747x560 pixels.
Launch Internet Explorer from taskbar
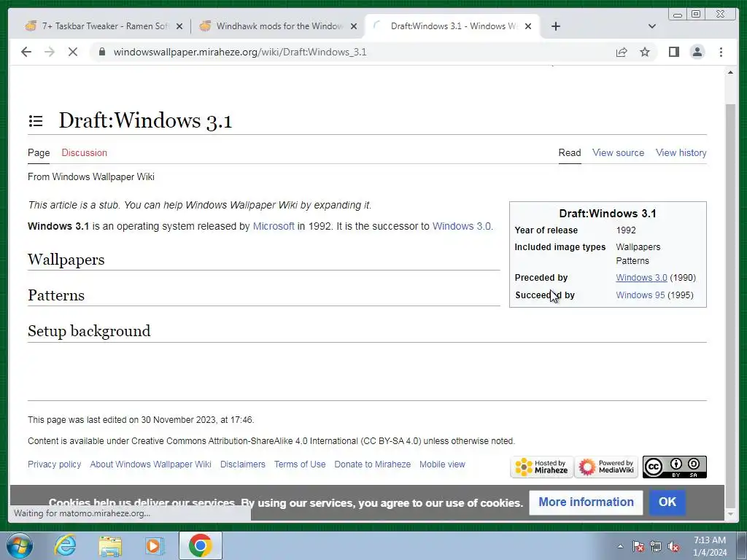coord(65,545)
